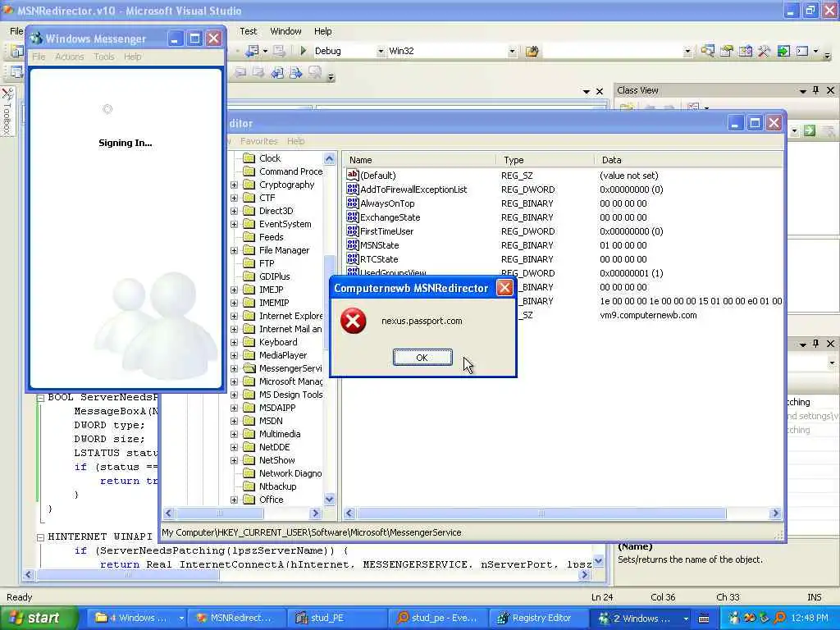Open the 4 Windows taskbar group
The image size is (840, 630).
(137, 618)
